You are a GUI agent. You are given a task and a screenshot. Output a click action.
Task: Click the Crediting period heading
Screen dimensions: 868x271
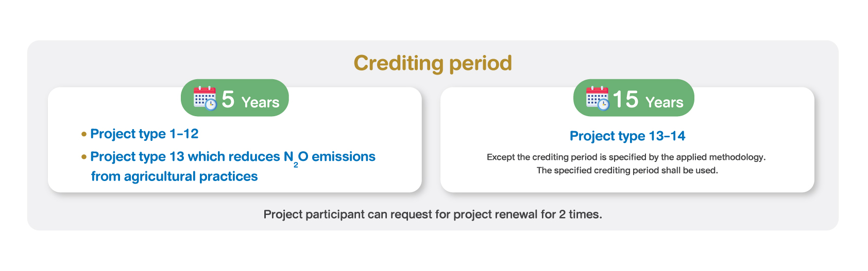pos(433,63)
